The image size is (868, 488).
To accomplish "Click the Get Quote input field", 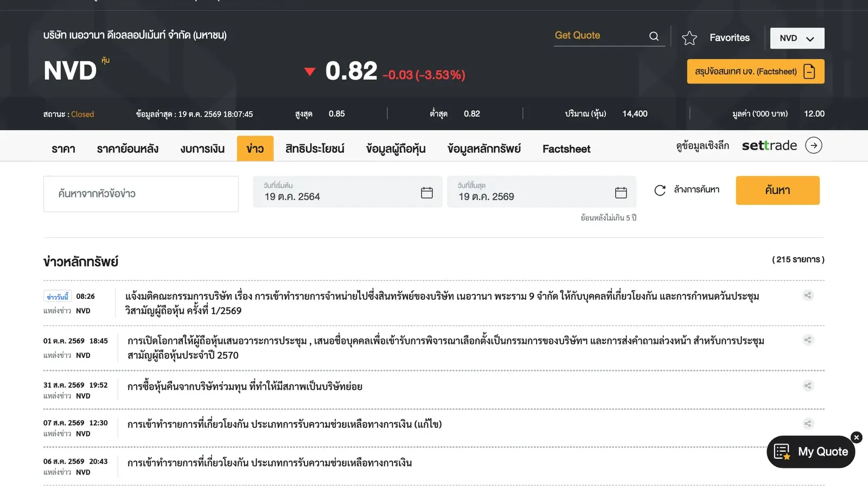I will (x=599, y=36).
